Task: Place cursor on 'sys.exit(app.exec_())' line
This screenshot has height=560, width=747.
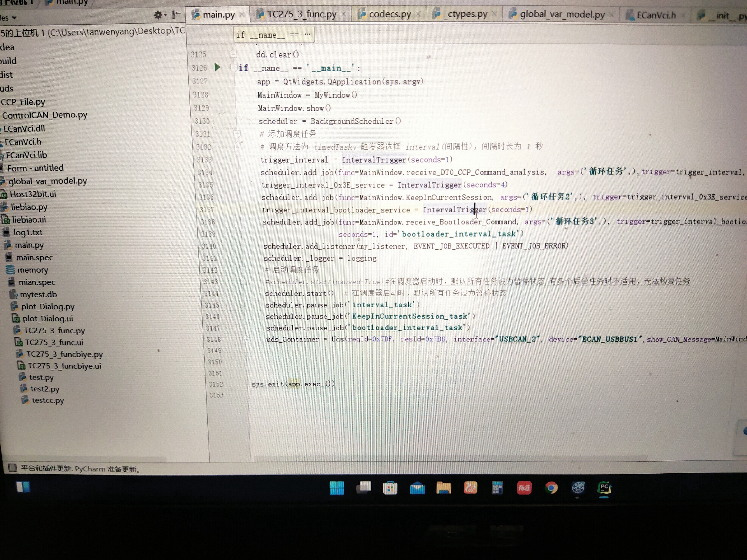Action: [x=293, y=384]
